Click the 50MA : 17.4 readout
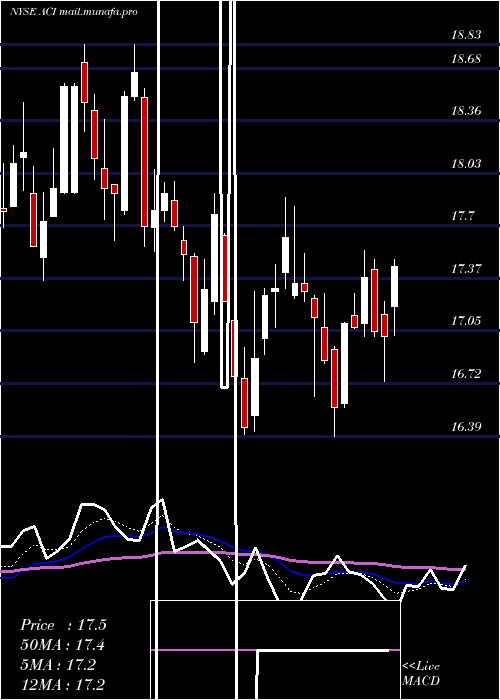This screenshot has width=500, height=700. tap(63, 645)
